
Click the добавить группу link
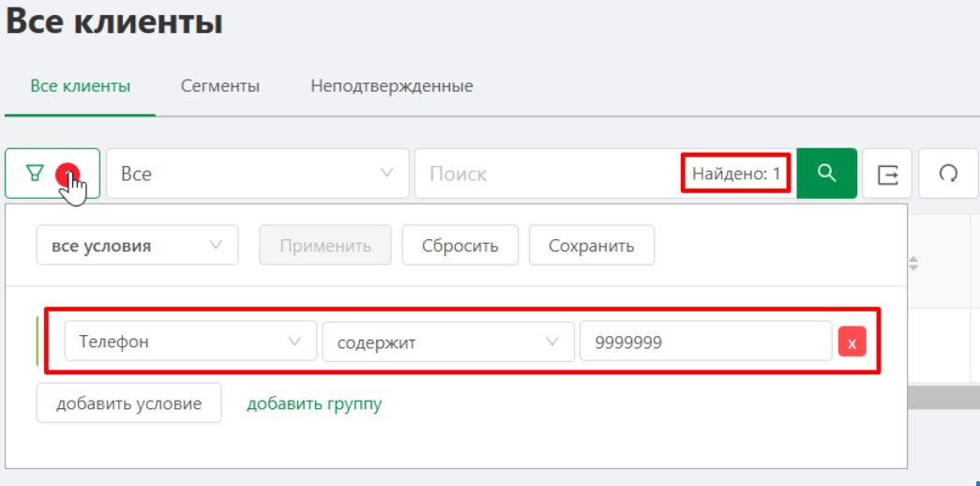point(314,403)
